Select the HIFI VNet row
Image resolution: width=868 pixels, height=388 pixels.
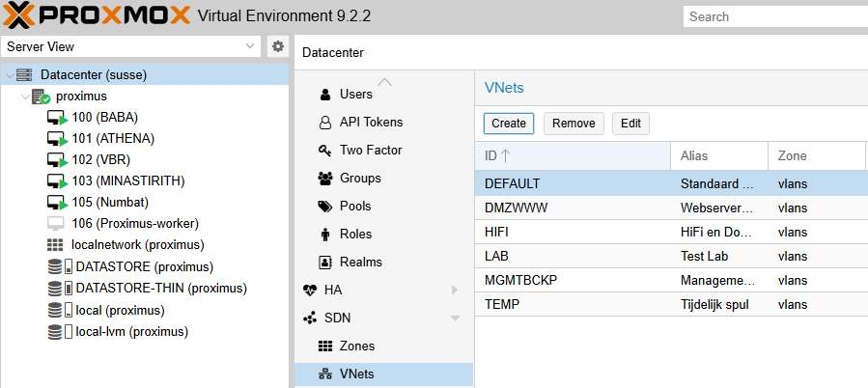tap(671, 232)
